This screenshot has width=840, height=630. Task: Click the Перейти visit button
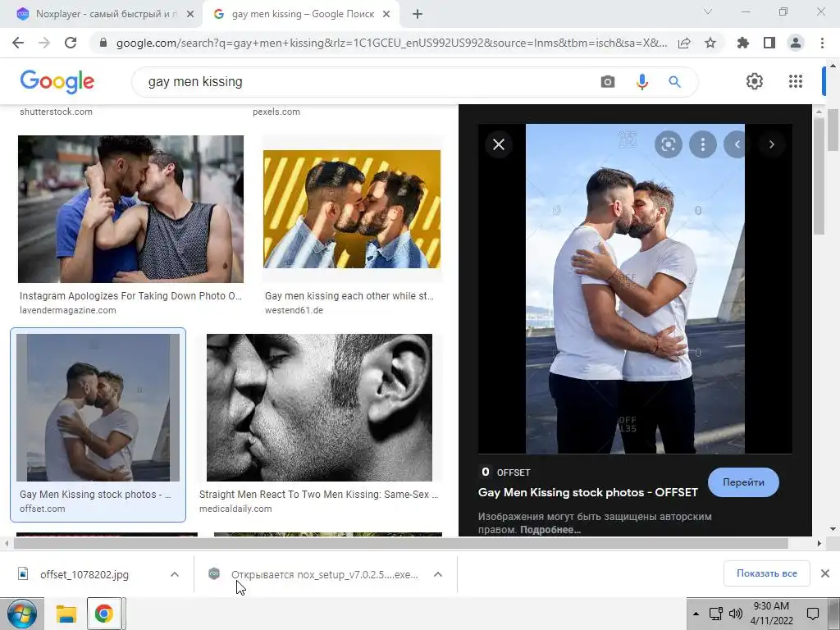tap(743, 482)
